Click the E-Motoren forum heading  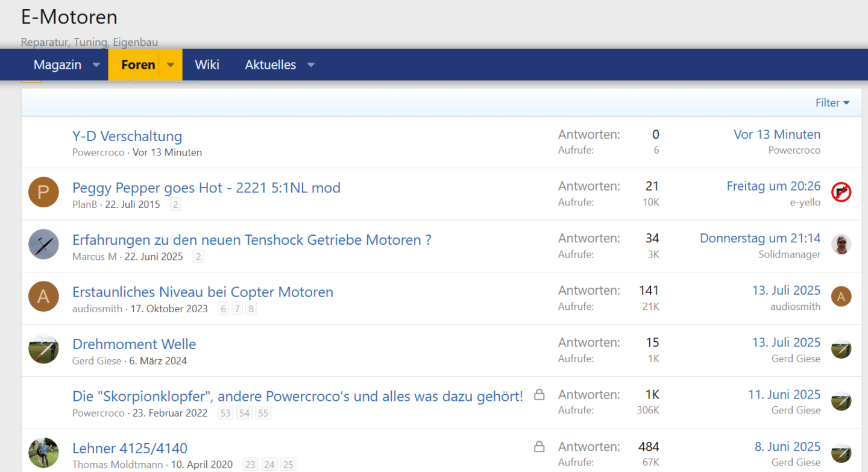tap(69, 17)
